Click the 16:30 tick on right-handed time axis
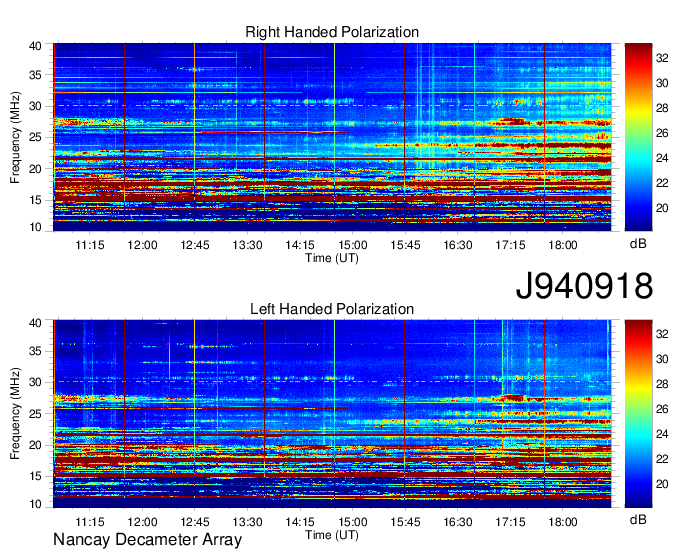 pyautogui.click(x=458, y=245)
